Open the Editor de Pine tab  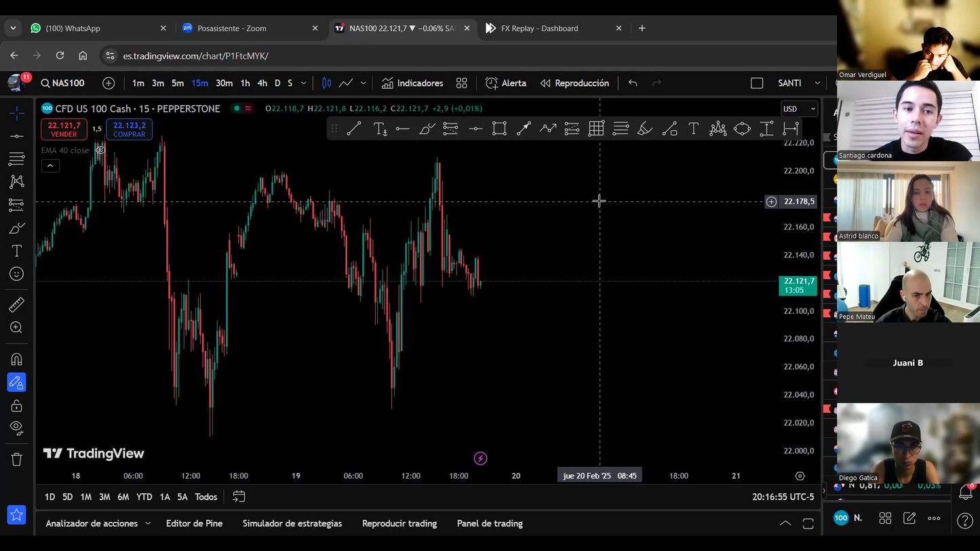(x=194, y=523)
